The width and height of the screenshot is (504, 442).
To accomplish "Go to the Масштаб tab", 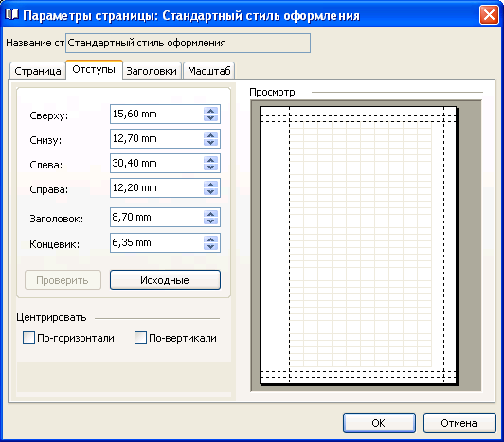I will point(209,71).
